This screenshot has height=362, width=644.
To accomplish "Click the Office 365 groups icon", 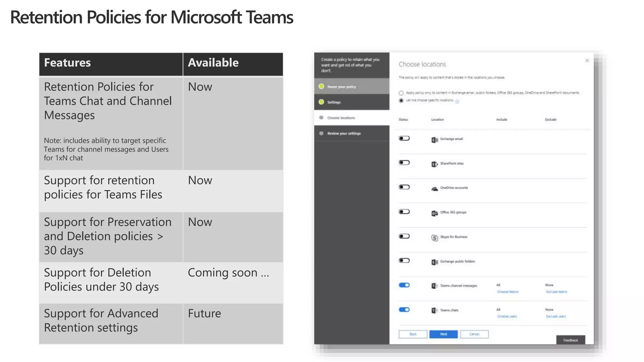I will tap(435, 213).
